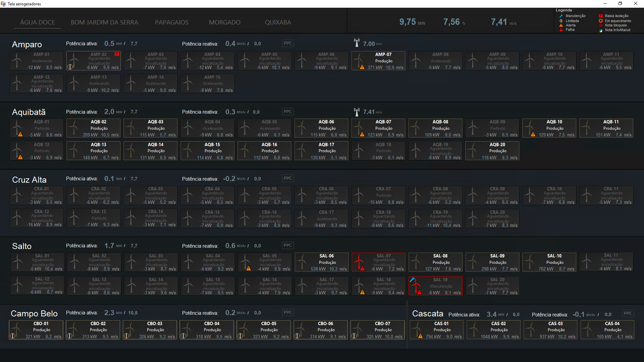Click the AMP-02 limited circle icon

70,67
